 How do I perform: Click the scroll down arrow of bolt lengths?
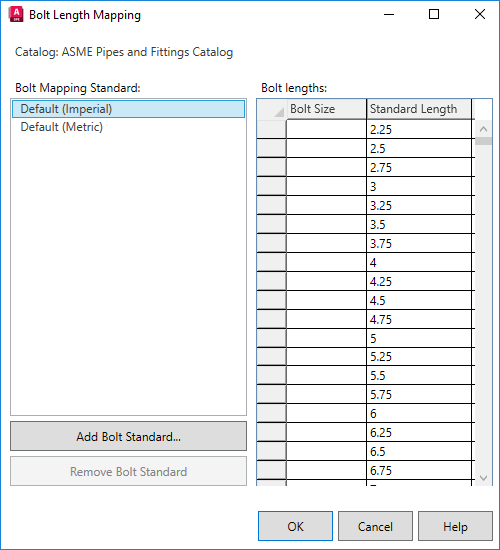click(x=484, y=478)
